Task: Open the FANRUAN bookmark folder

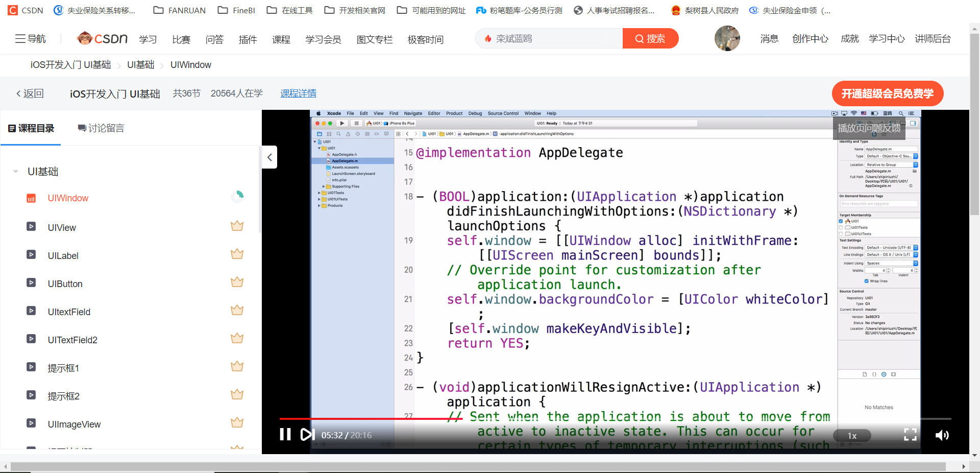Action: coord(180,10)
